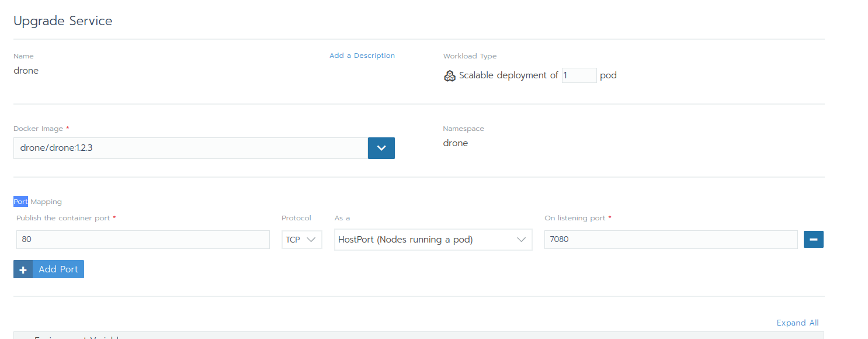This screenshot has width=868, height=339.
Task: Click the Expand All link
Action: [797, 323]
